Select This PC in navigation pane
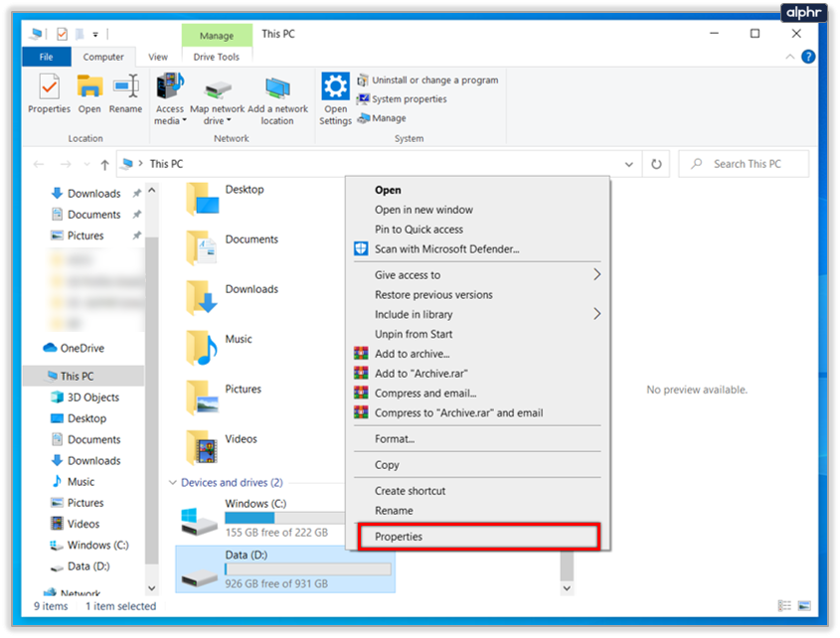This screenshot has width=840, height=638. coord(84,376)
